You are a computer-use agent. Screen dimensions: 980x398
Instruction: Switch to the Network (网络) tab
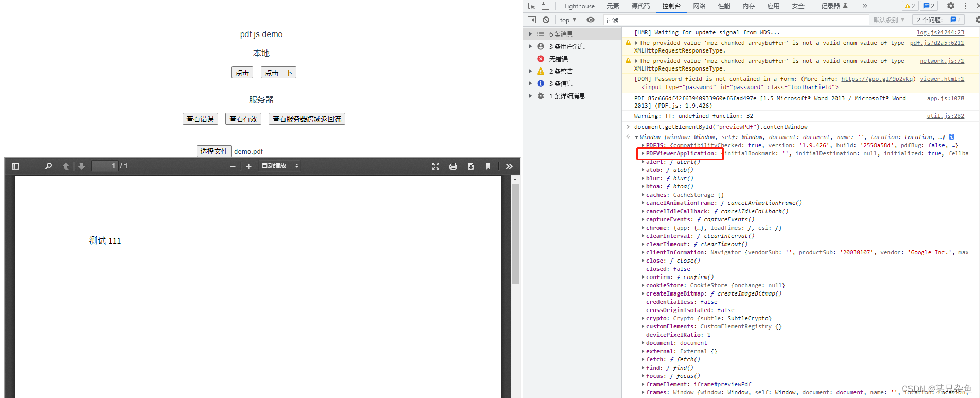[x=699, y=6]
